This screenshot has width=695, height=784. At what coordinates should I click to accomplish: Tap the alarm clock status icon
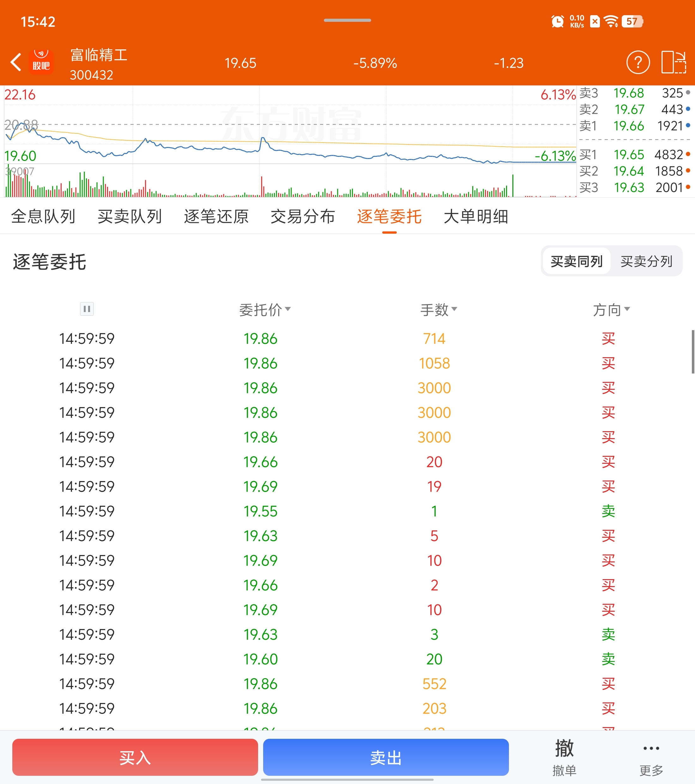click(x=557, y=21)
